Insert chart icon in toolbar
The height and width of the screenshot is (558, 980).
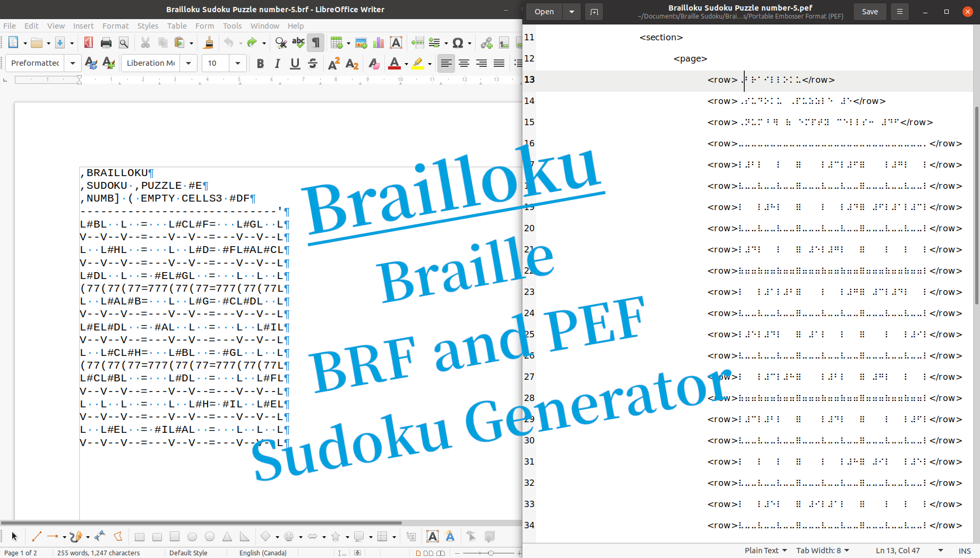coord(379,43)
